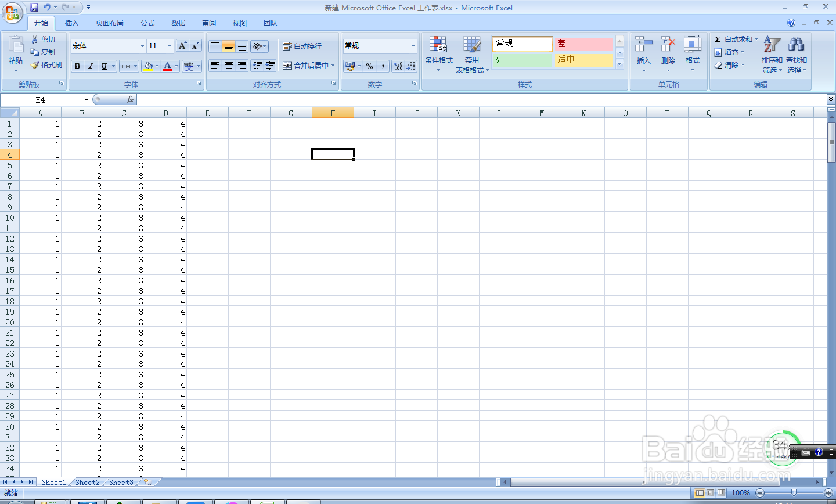Increase decimal places
Viewport: 836px width, 504px height.
pyautogui.click(x=398, y=66)
